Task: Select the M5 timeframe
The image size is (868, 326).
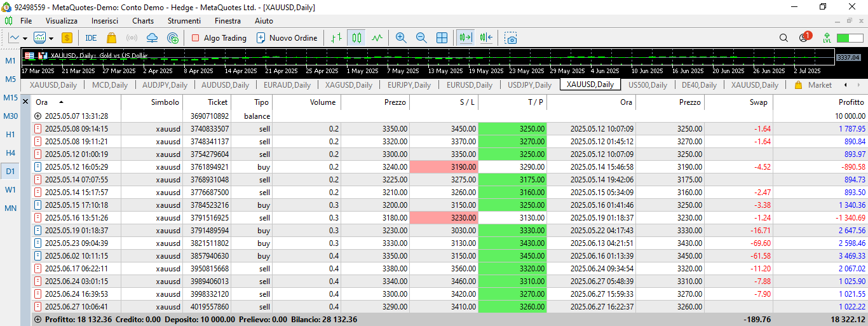Action: pyautogui.click(x=10, y=79)
